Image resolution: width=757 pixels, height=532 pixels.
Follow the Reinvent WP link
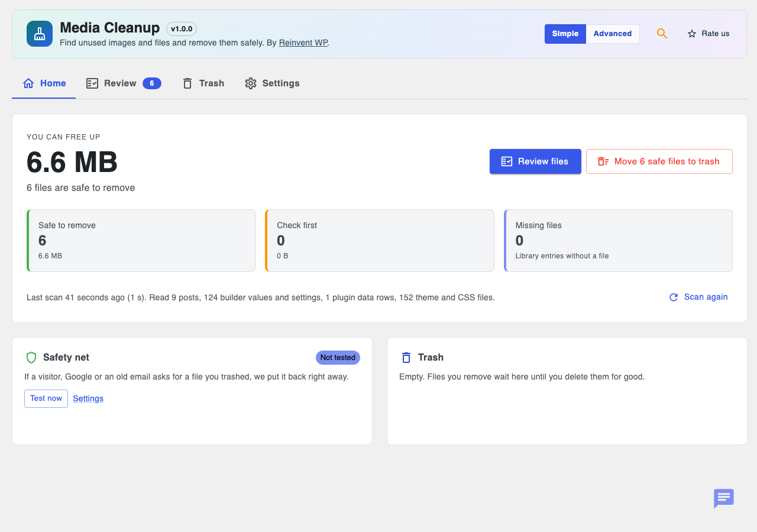point(303,43)
